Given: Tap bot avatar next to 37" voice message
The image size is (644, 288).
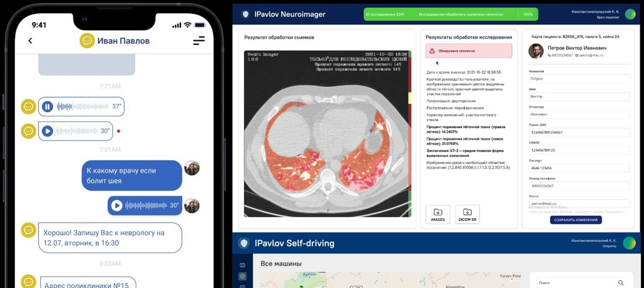Looking at the screenshot, I should click(x=28, y=106).
